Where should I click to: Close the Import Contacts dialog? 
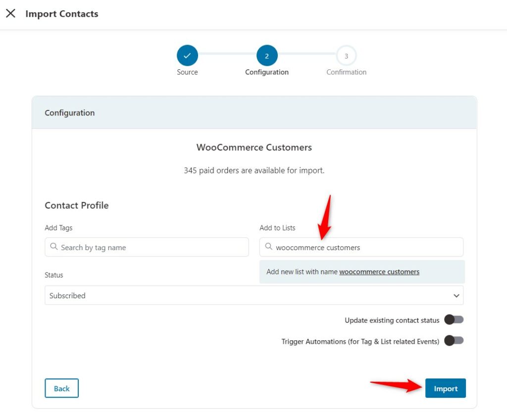[11, 13]
